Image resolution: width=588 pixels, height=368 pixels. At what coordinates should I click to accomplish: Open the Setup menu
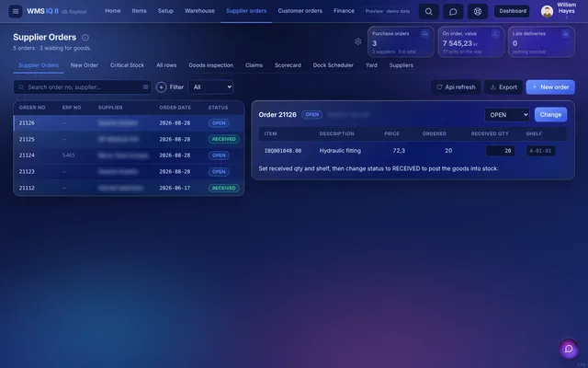[165, 11]
